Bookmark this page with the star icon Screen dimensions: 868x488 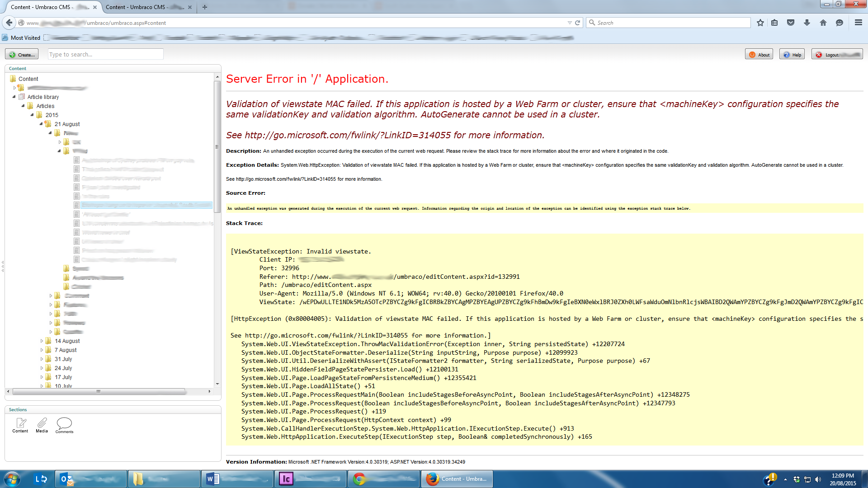[x=760, y=23]
